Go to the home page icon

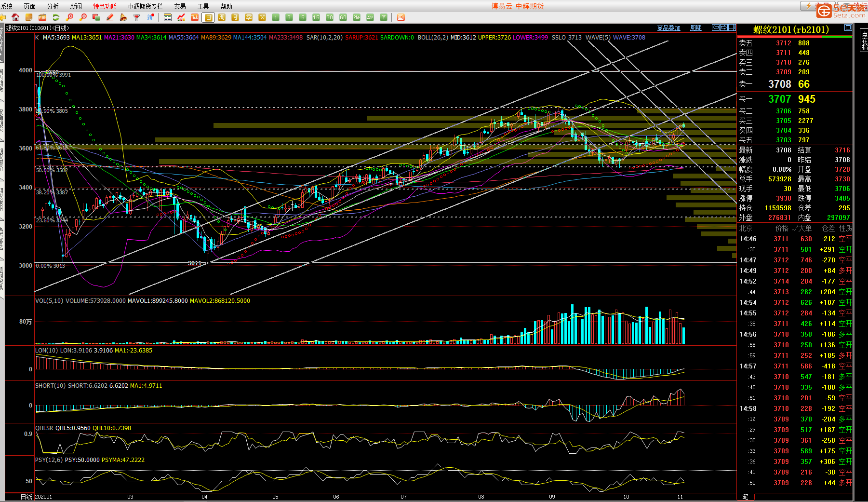tap(15, 17)
